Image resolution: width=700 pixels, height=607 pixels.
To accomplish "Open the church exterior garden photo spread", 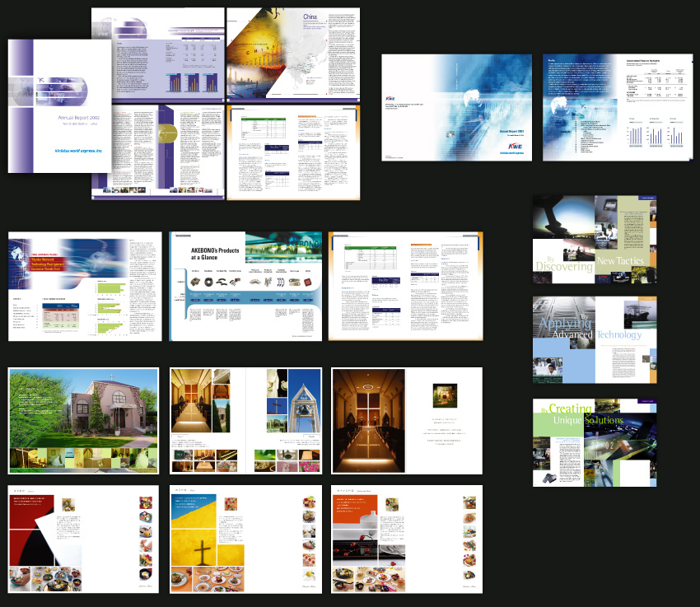I will coord(83,420).
